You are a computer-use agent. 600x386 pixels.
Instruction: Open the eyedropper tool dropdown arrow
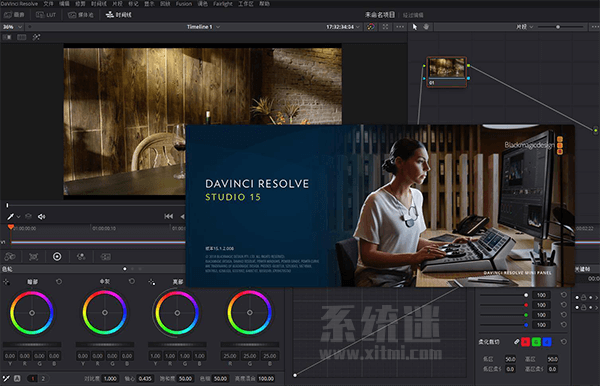click(18, 217)
